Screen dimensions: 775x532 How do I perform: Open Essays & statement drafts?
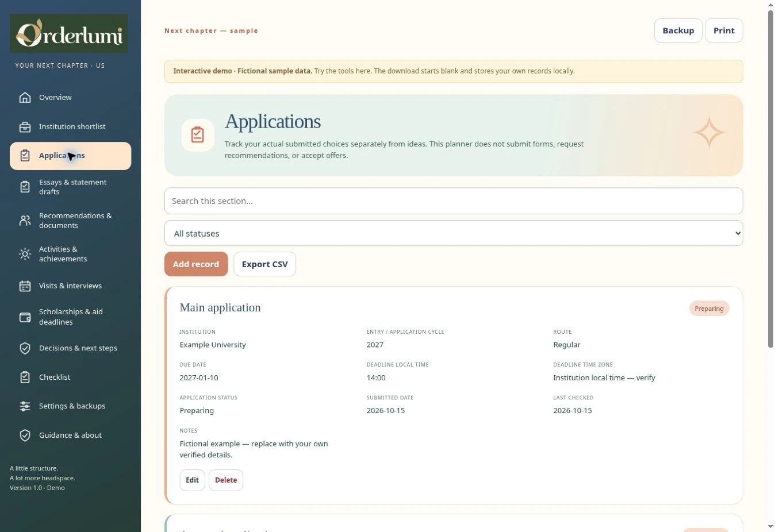tap(70, 187)
